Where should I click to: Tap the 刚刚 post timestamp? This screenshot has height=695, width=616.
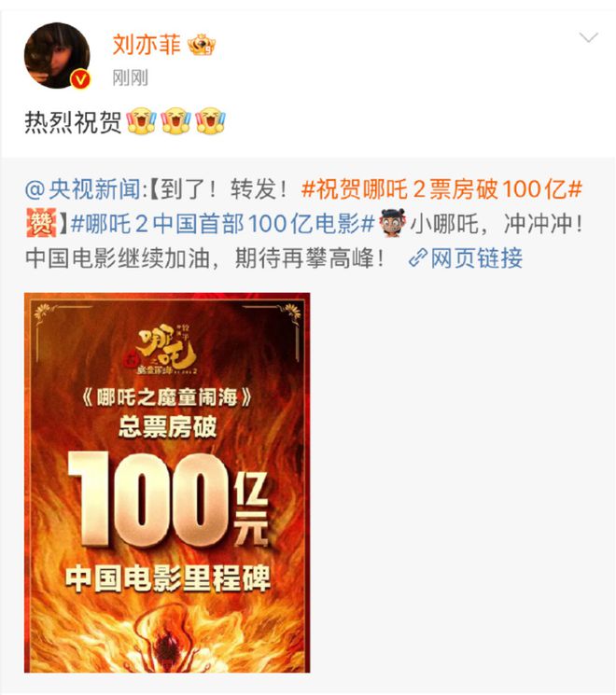130,78
